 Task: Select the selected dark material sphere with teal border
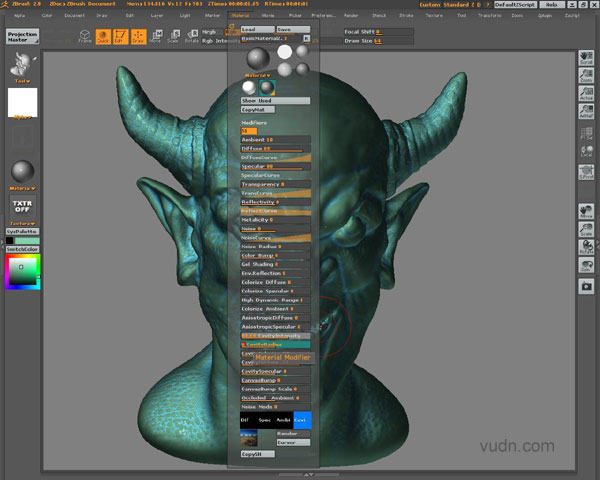[x=267, y=88]
